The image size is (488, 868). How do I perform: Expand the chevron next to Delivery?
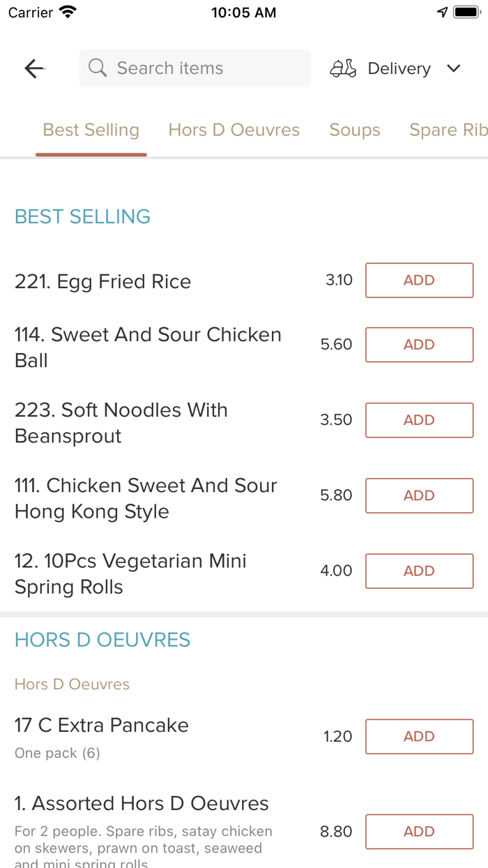pyautogui.click(x=453, y=68)
